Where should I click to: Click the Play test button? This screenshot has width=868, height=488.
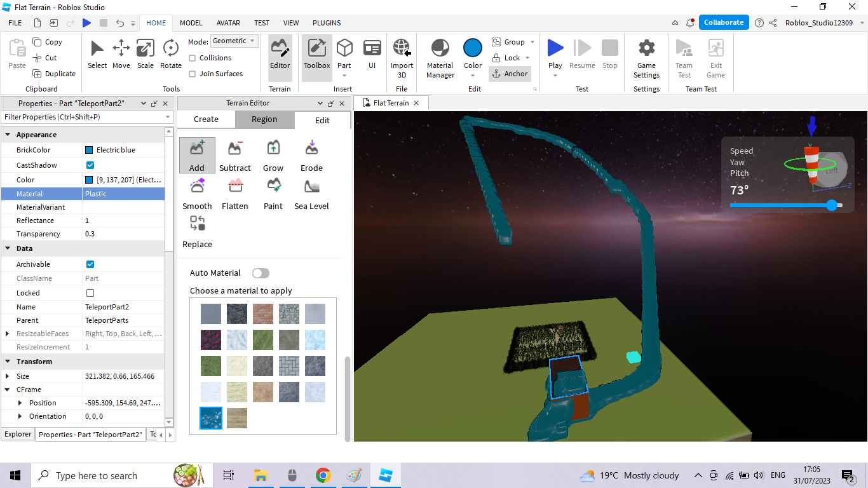click(555, 53)
